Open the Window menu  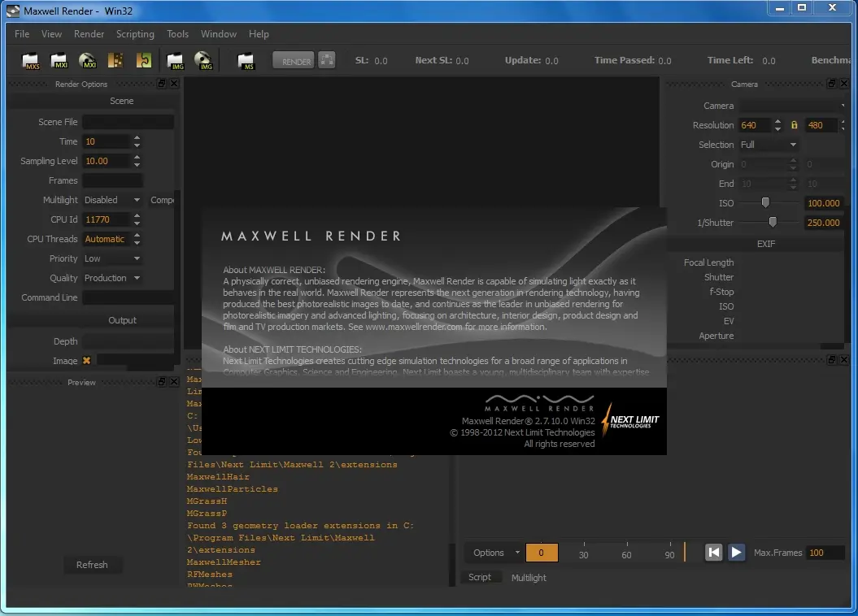pyautogui.click(x=218, y=34)
